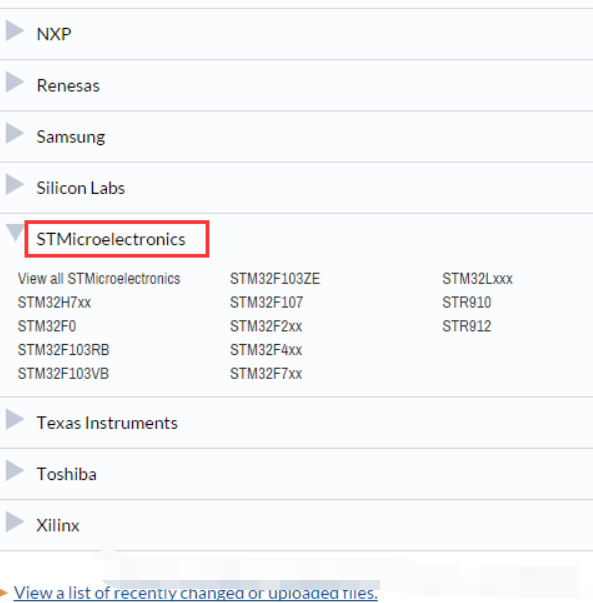
Task: Open View all STMicroelectronics link
Action: click(x=99, y=279)
